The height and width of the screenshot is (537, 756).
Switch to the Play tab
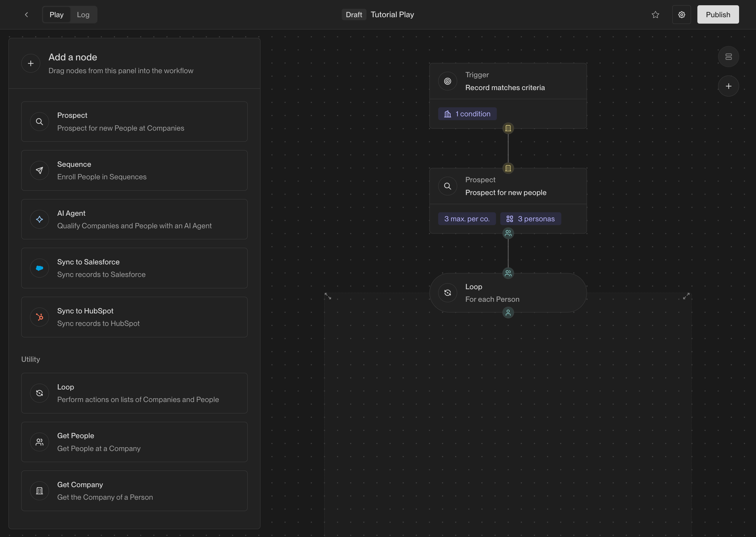pyautogui.click(x=57, y=15)
